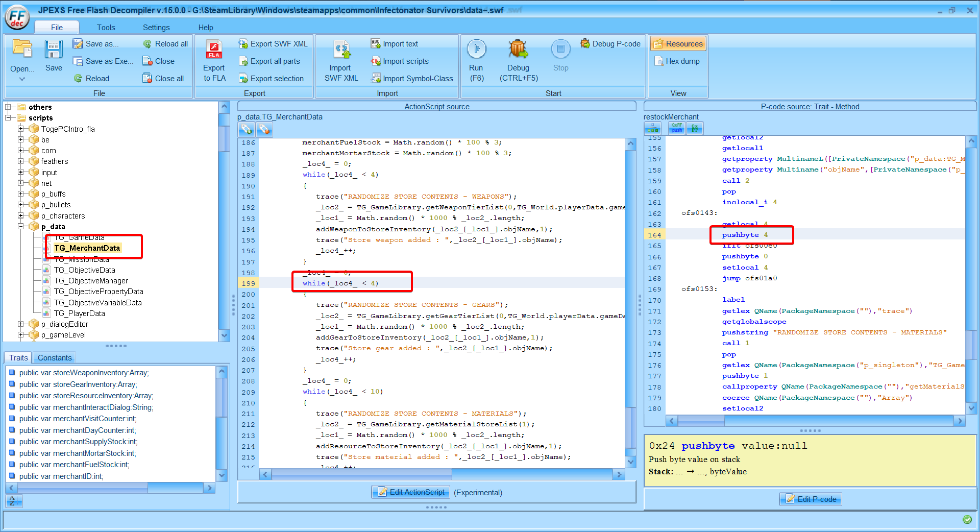This screenshot has width=980, height=532.
Task: Select the storeWeaponInventory:Array trait
Action: 84,373
